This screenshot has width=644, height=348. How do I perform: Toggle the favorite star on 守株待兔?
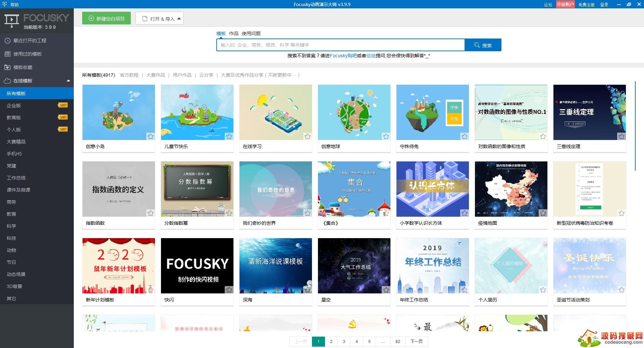click(x=465, y=136)
